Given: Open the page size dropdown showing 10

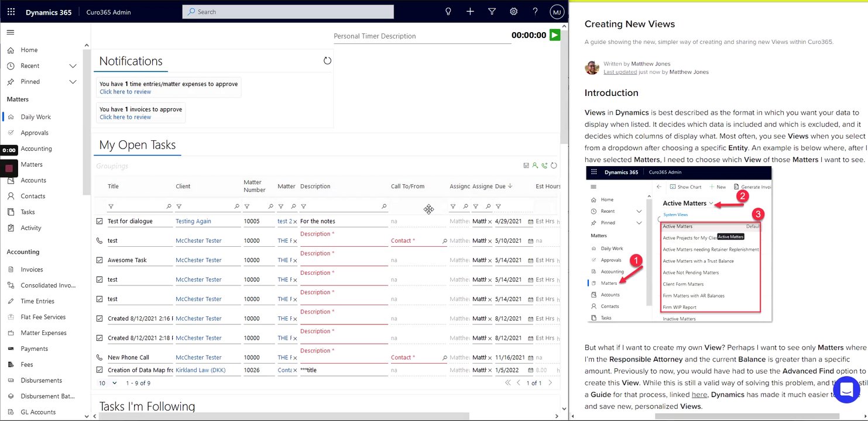Looking at the screenshot, I should (x=108, y=383).
